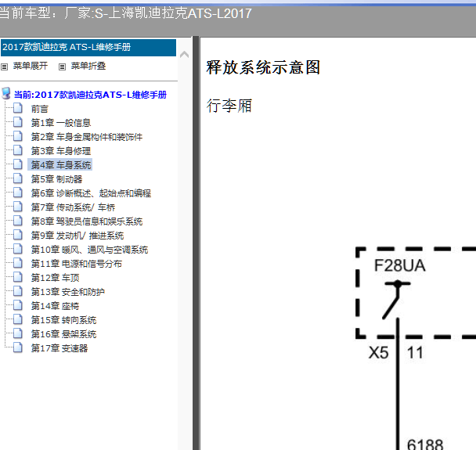
Task: Click the page icon beside 第14章 座椅
Action: (x=18, y=305)
